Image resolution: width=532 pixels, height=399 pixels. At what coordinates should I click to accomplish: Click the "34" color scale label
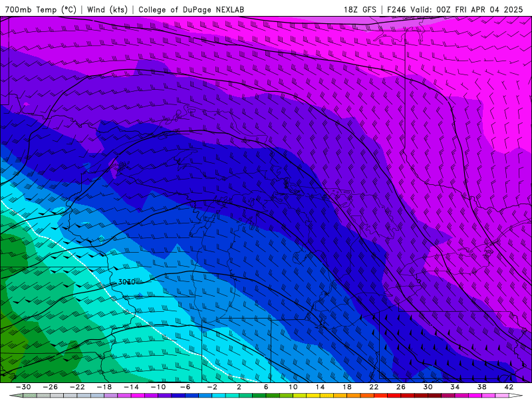tap(455, 387)
